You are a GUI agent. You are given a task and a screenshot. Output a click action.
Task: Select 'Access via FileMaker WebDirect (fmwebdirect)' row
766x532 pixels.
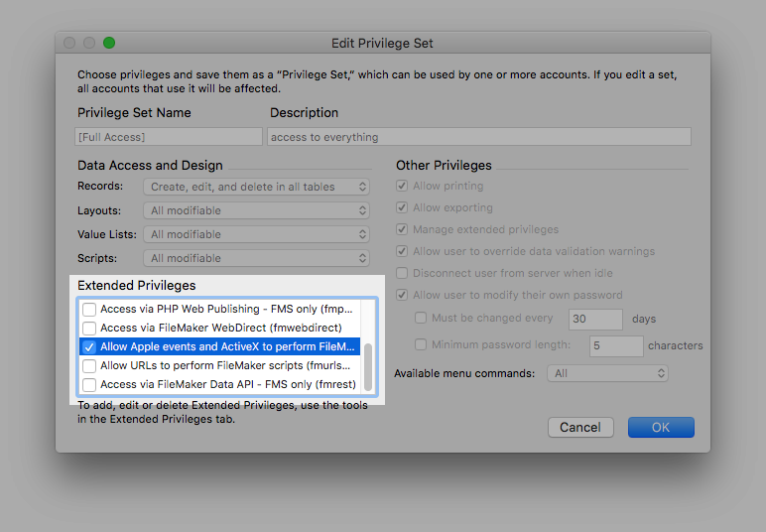point(221,328)
